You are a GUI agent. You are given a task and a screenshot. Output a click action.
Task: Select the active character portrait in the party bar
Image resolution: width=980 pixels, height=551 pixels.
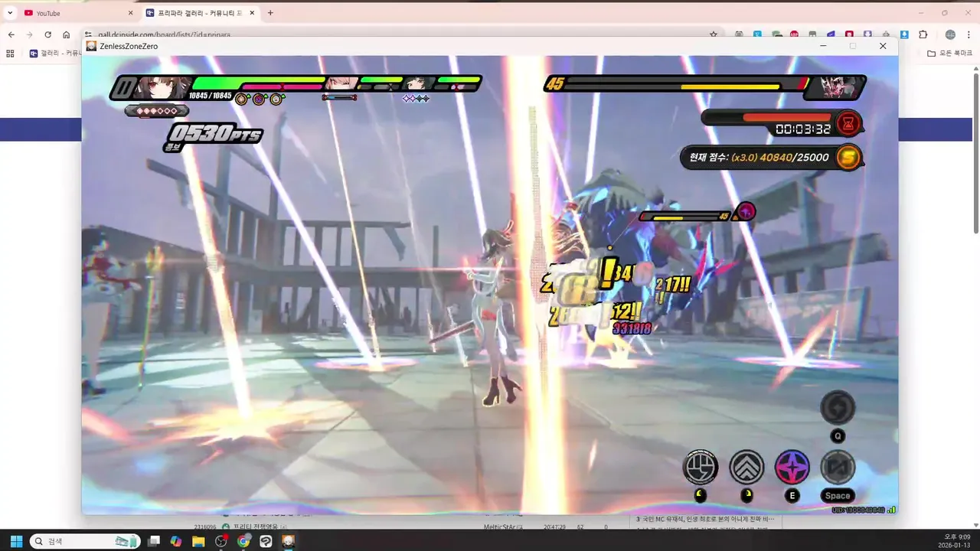(x=163, y=87)
